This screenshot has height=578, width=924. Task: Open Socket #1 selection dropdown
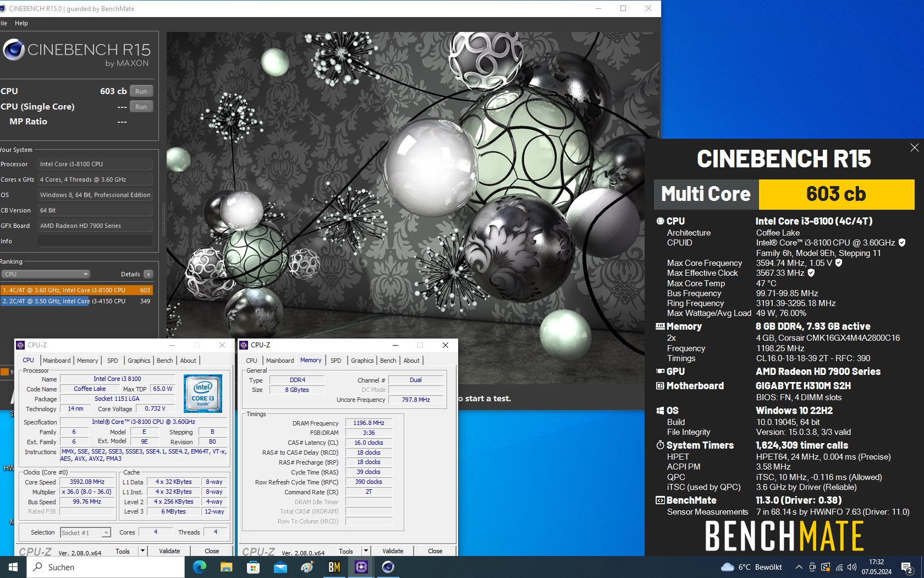[85, 532]
